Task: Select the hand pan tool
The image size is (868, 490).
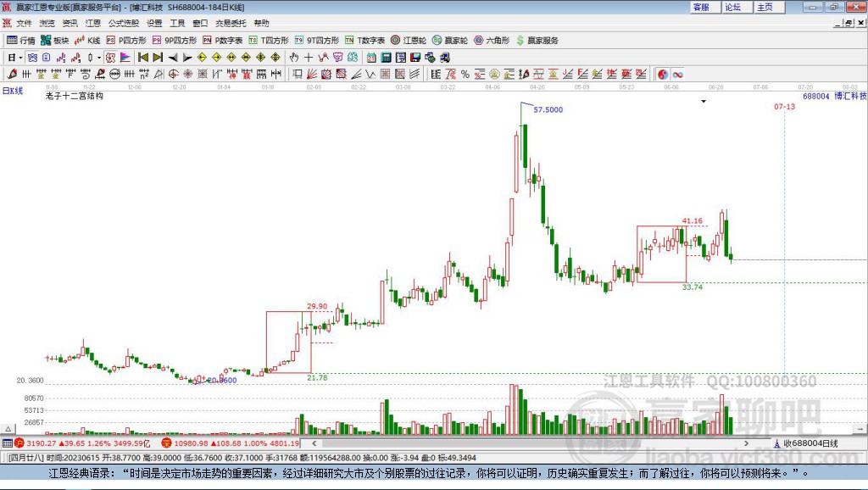Action: coord(293,58)
